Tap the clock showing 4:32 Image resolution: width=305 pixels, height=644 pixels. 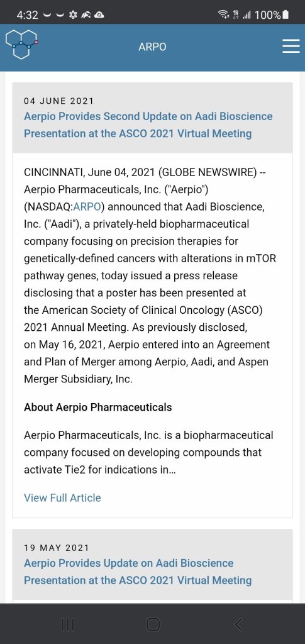(28, 16)
